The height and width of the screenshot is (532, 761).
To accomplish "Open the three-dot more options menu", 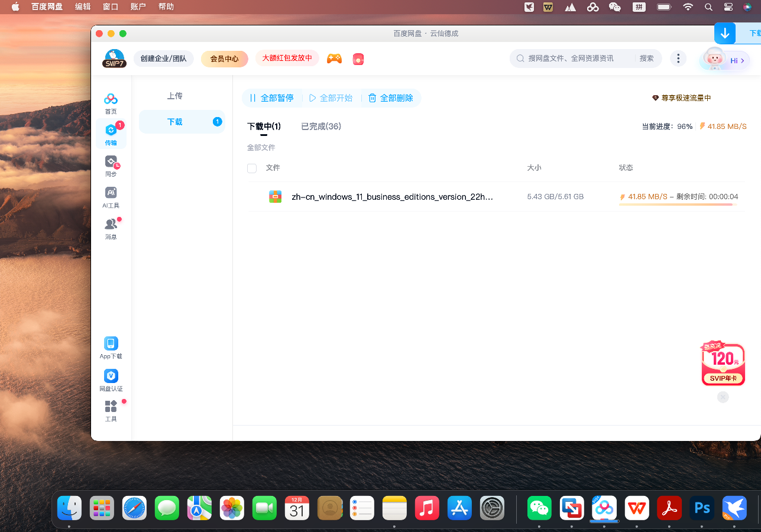I will click(678, 59).
